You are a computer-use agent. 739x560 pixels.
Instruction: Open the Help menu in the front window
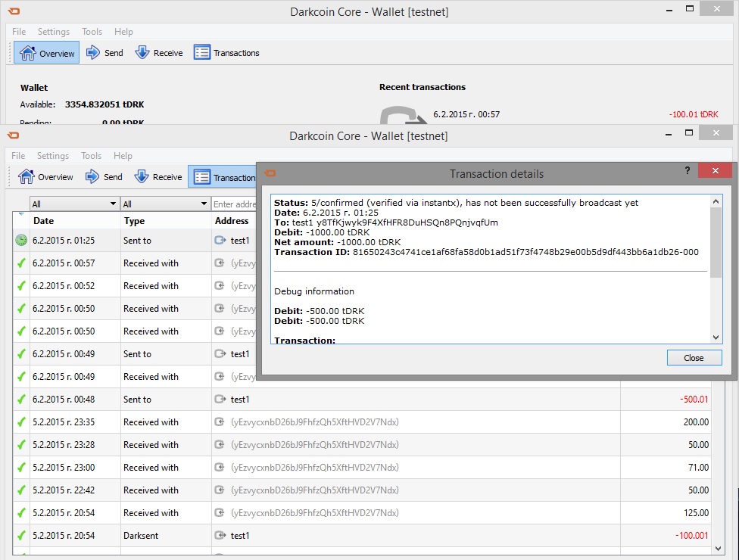pyautogui.click(x=123, y=156)
